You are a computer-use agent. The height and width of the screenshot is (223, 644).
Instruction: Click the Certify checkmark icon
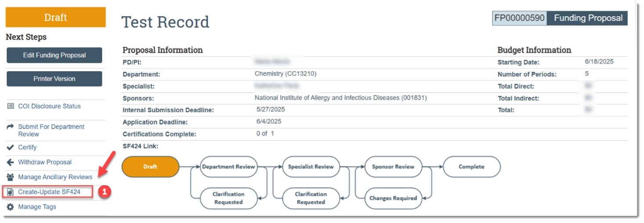tap(11, 147)
